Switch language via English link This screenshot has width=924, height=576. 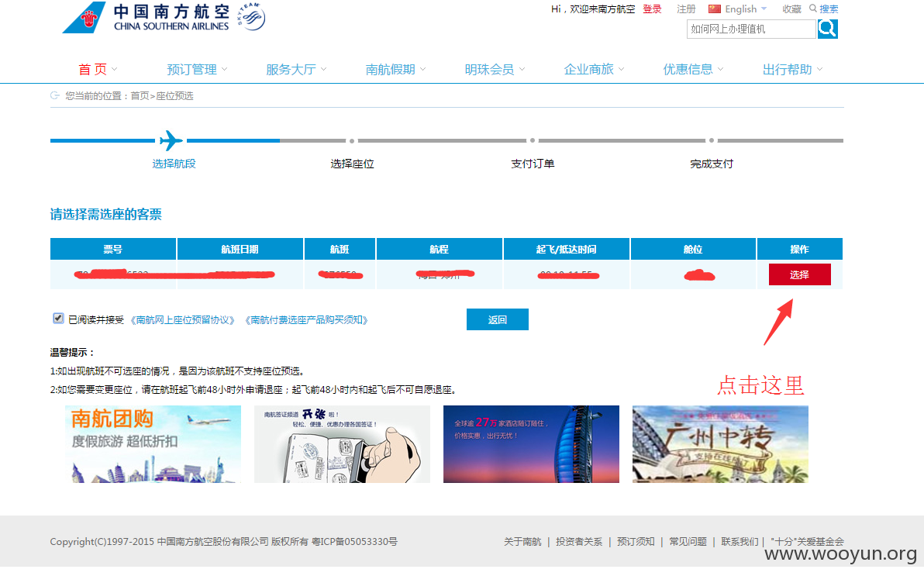click(x=741, y=9)
